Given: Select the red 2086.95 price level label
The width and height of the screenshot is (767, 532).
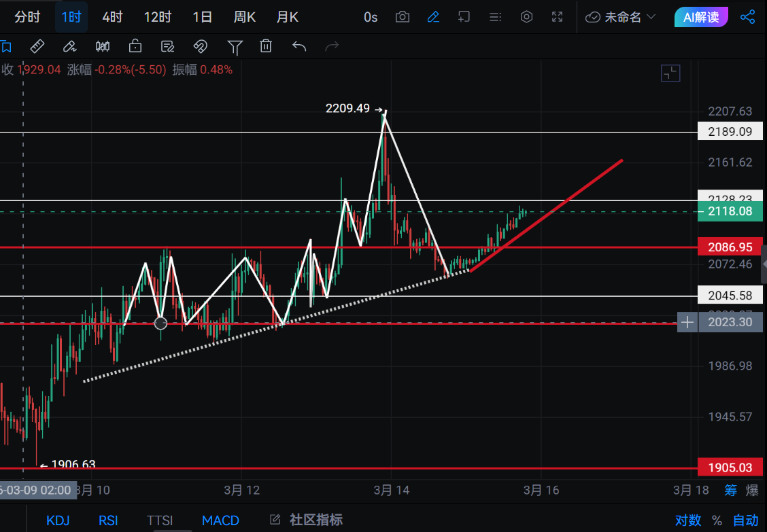Looking at the screenshot, I should click(730, 247).
